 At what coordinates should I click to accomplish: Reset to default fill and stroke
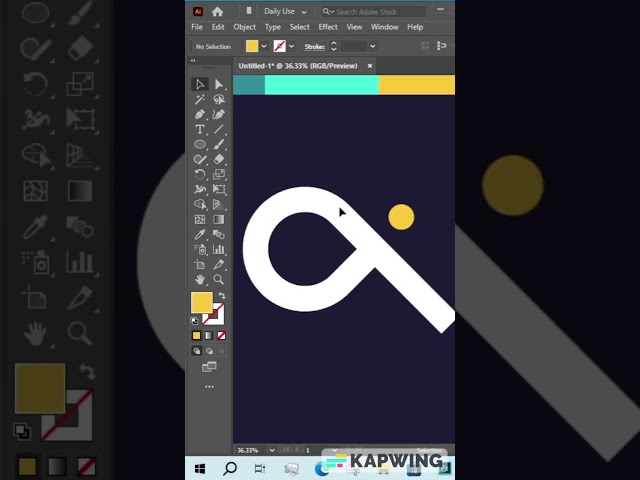194,321
